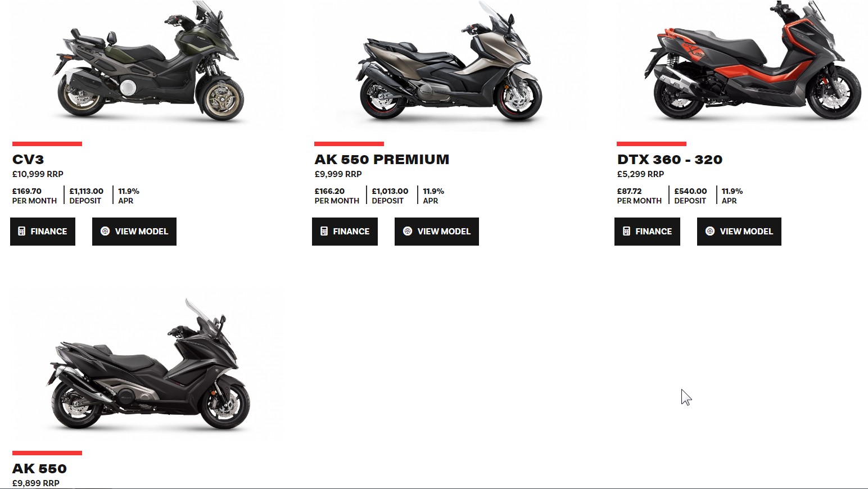Open Finance for AK 550 Premium

[345, 232]
